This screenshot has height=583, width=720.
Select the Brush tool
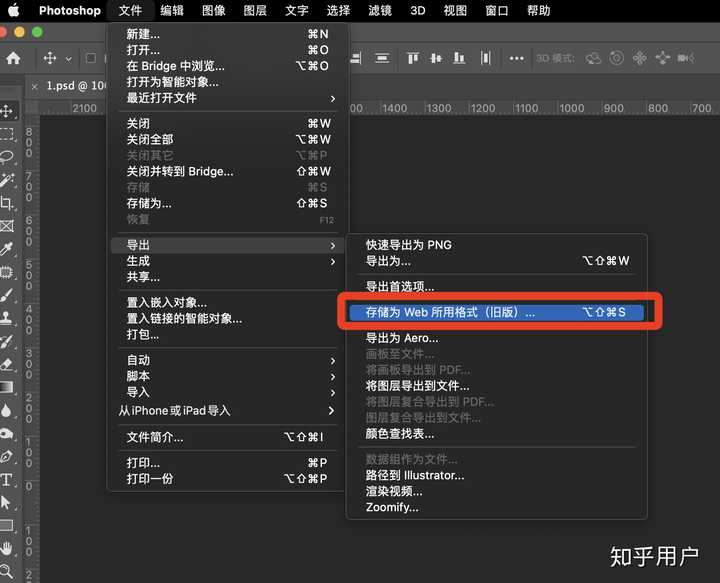7,295
